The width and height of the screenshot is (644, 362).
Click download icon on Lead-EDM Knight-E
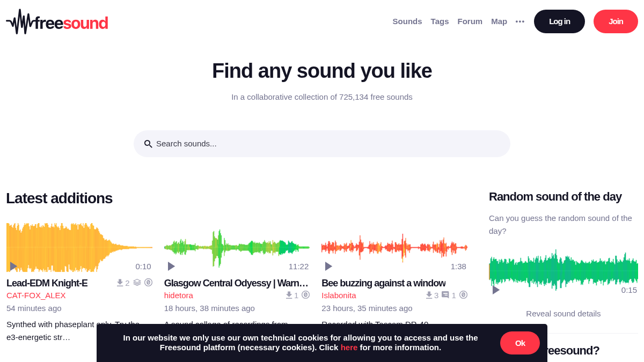pos(120,283)
